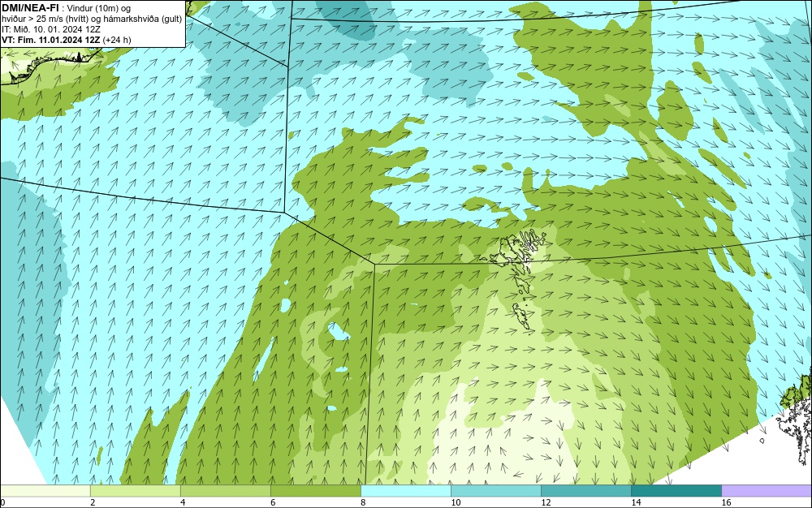Click the 10–12 m/s legend color swatch
The width and height of the screenshot is (812, 508).
pos(495,491)
